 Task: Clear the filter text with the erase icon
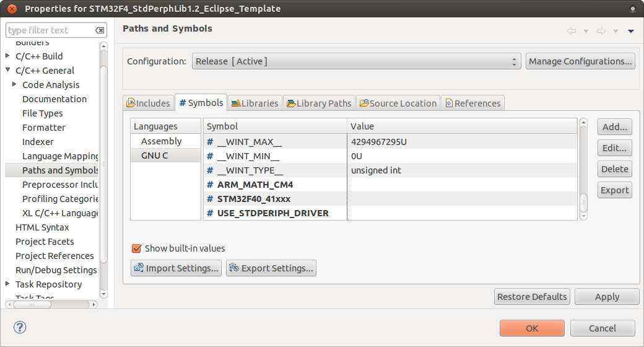(100, 30)
